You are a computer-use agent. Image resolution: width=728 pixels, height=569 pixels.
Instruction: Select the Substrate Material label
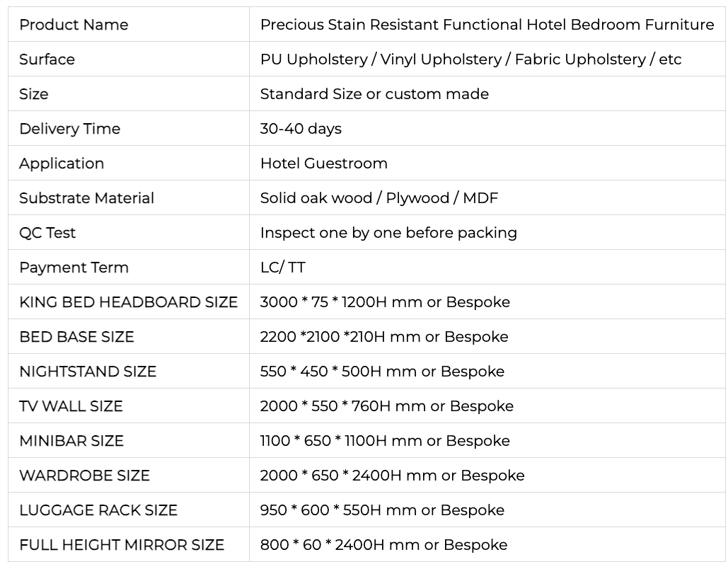click(x=86, y=198)
